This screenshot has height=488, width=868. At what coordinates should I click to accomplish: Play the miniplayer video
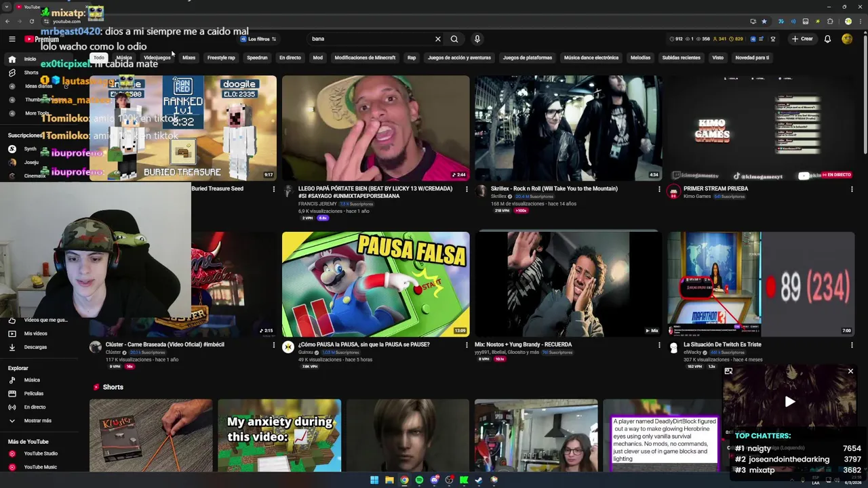pos(789,402)
